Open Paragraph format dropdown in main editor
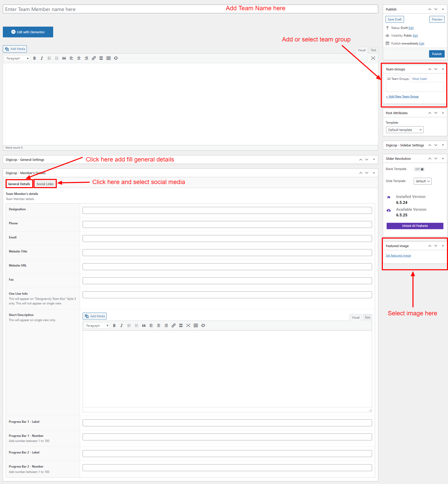This screenshot has width=448, height=484. coord(17,58)
